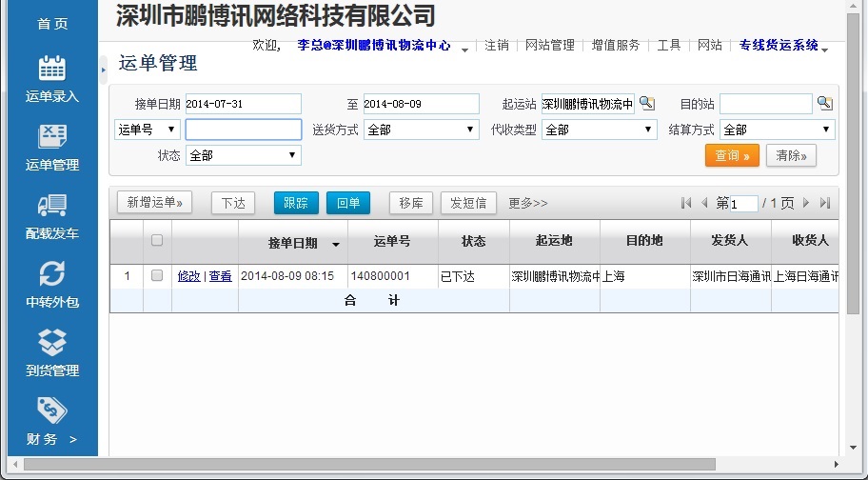The width and height of the screenshot is (868, 480).
Task: Click the orange 查询 button
Action: click(x=732, y=155)
